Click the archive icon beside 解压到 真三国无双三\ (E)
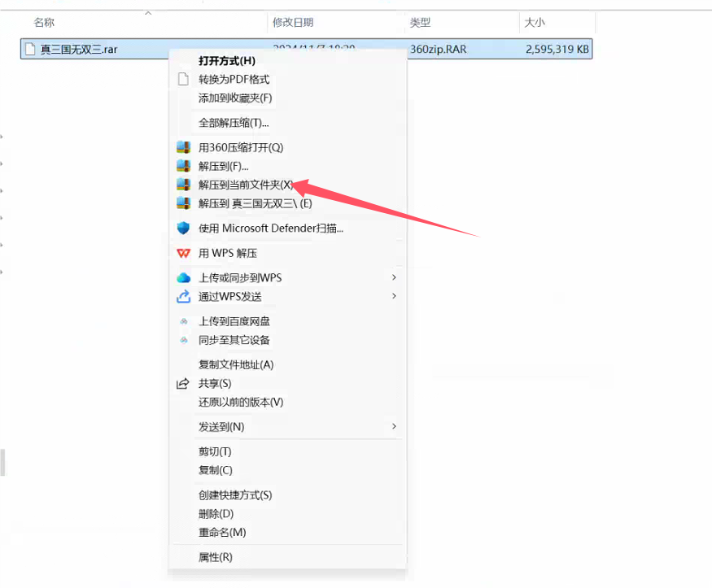The image size is (712, 588). 183,203
